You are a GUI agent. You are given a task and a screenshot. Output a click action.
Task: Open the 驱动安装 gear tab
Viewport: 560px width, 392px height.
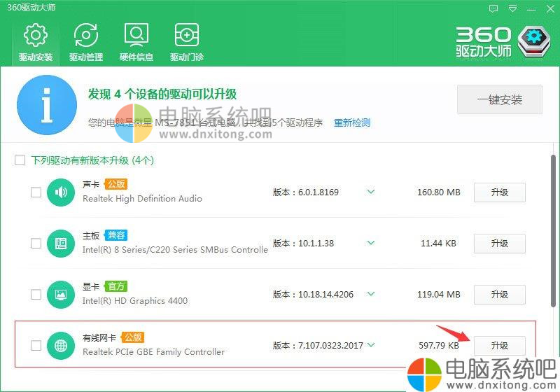pos(36,42)
